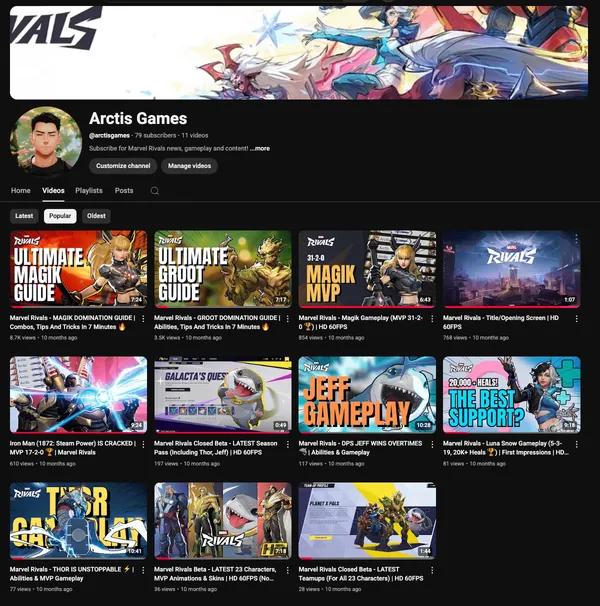Click title 'Marvel Rivals - MAGIK DOMINATION GUIDE'
This screenshot has width=600, height=606.
[73, 322]
